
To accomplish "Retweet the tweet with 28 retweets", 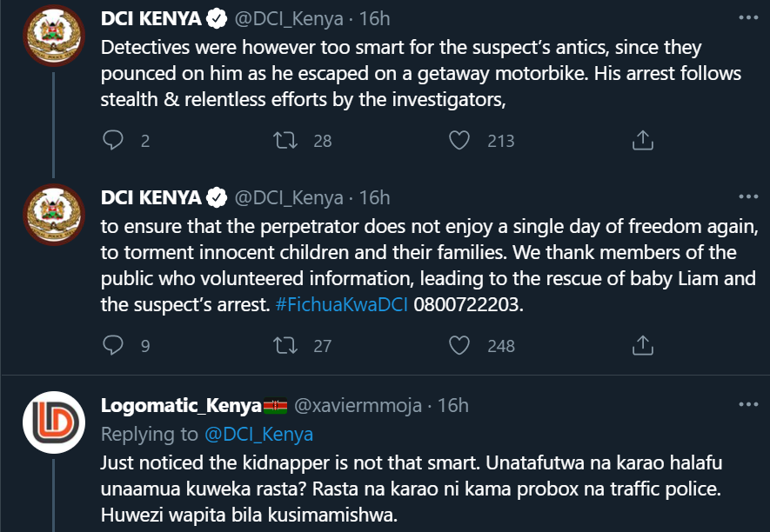I will [x=285, y=140].
